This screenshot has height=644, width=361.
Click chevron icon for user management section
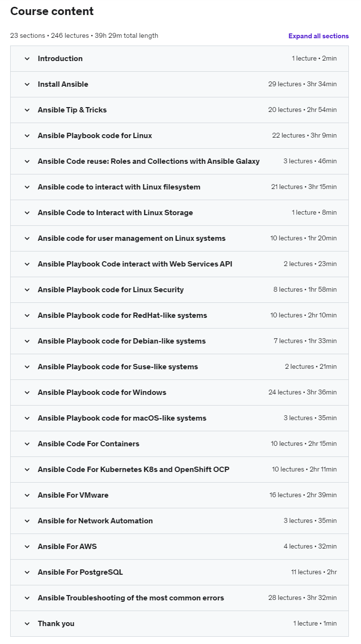pos(27,238)
